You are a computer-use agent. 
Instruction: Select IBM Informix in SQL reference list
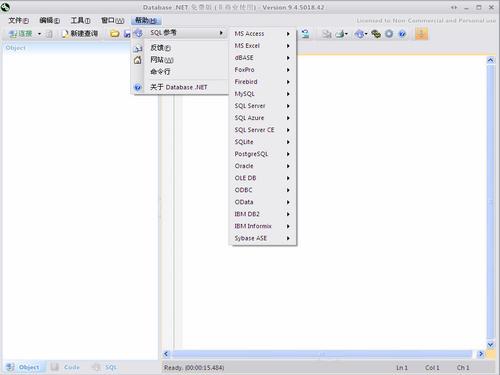click(263, 226)
